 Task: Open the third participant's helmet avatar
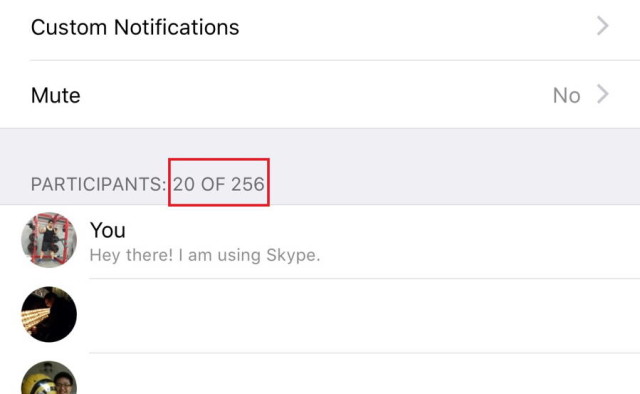click(x=49, y=378)
